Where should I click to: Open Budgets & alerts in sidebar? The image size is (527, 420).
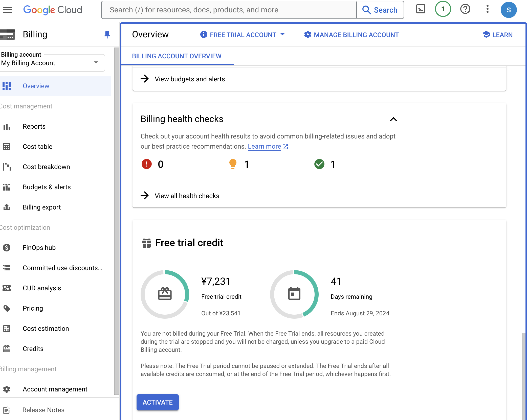point(47,187)
